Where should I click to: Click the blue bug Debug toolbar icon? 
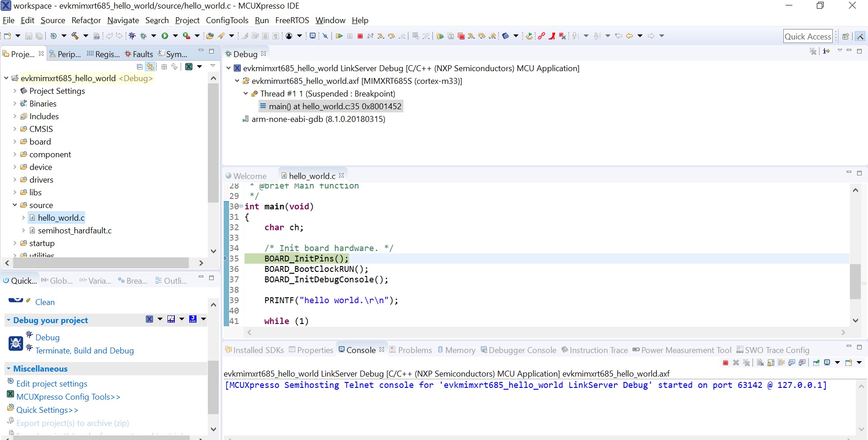point(132,36)
